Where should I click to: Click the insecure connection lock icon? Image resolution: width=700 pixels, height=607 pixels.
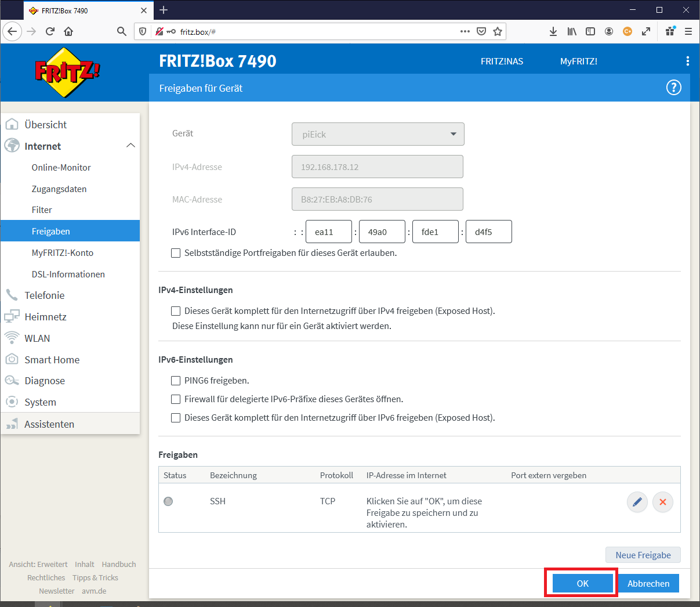click(159, 31)
